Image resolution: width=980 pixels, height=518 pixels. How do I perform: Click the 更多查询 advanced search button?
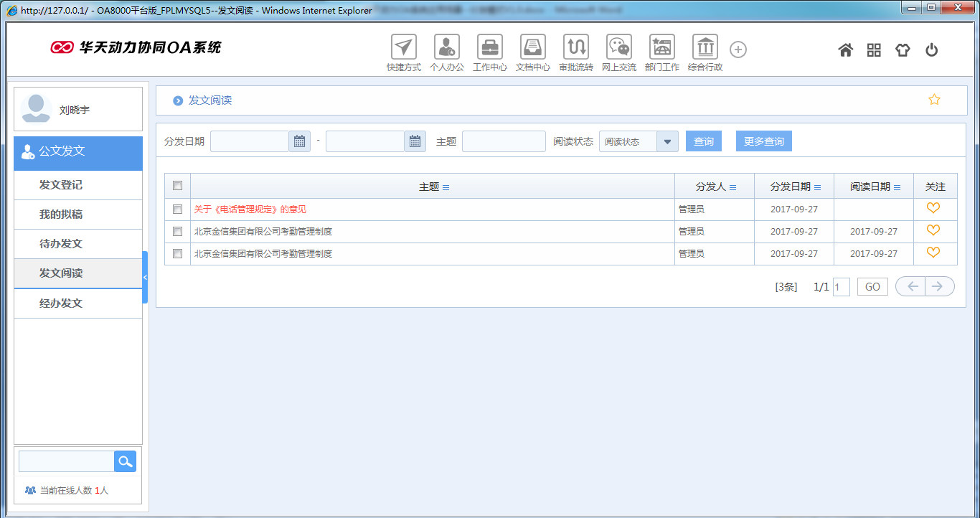(x=763, y=141)
